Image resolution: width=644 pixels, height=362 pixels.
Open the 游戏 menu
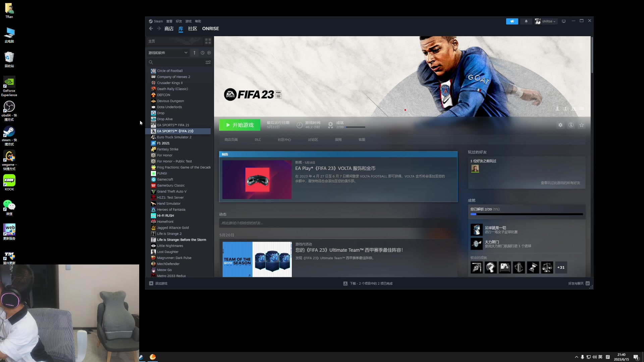pyautogui.click(x=189, y=21)
